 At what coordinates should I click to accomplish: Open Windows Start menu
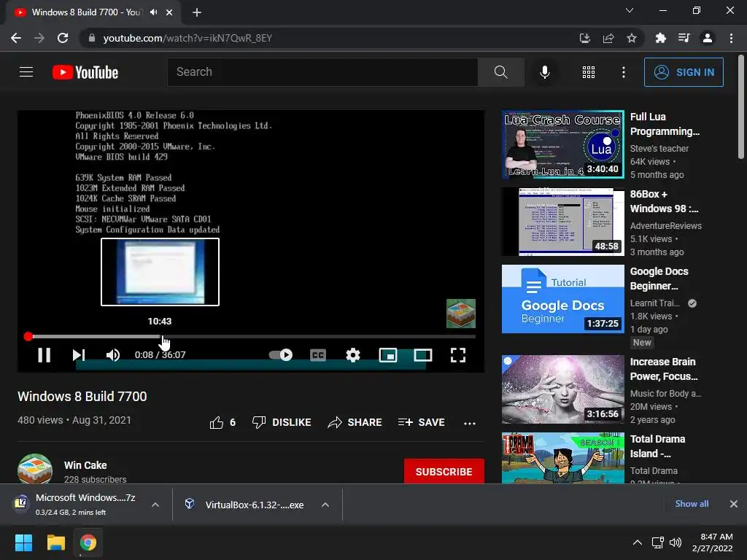[x=23, y=542]
